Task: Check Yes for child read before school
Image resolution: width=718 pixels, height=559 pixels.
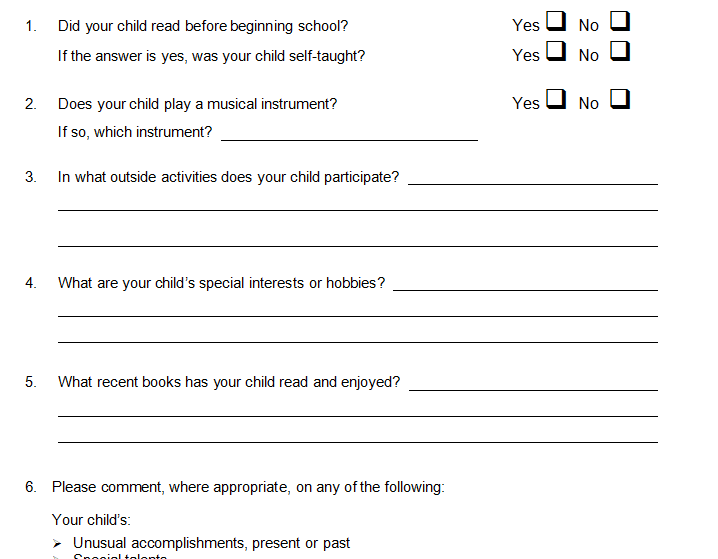Action: pyautogui.click(x=556, y=21)
